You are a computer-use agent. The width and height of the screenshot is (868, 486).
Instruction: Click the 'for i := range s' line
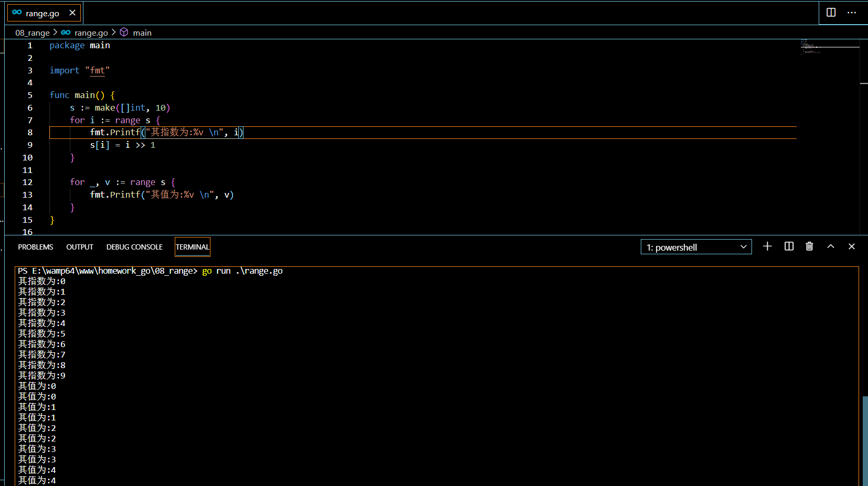coord(115,121)
